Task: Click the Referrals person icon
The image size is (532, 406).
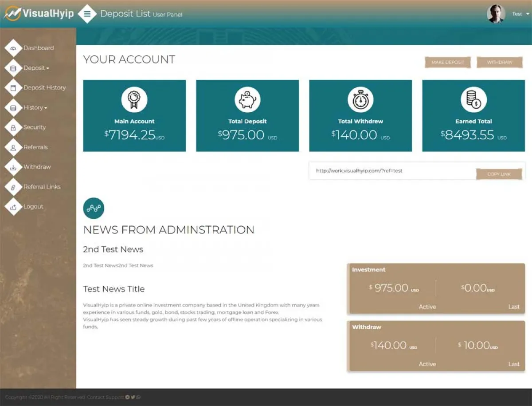Action: click(x=13, y=147)
